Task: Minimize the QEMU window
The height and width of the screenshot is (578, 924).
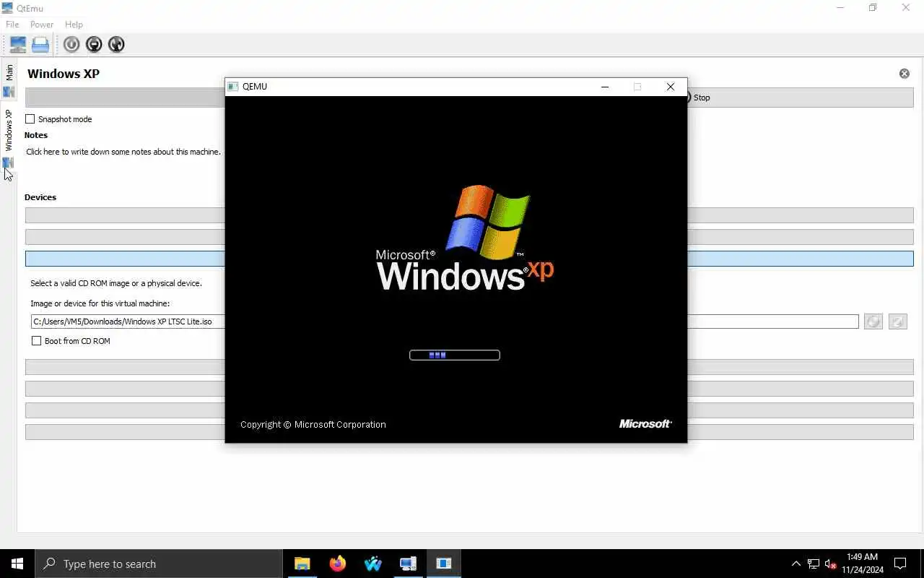Action: (x=605, y=87)
